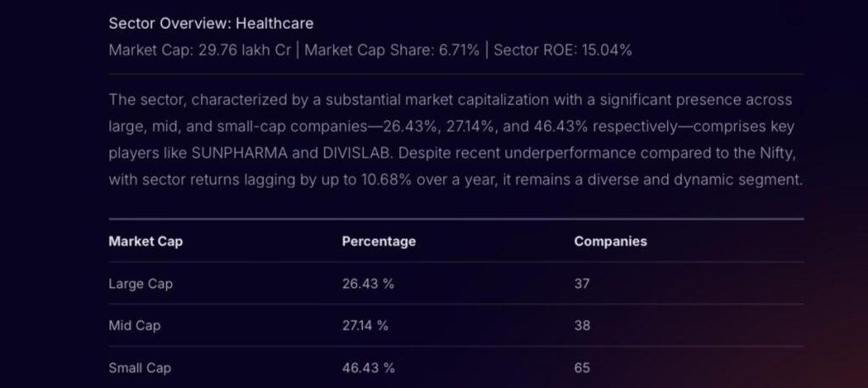
Task: Choose the Mid Cap row label
Action: (135, 325)
